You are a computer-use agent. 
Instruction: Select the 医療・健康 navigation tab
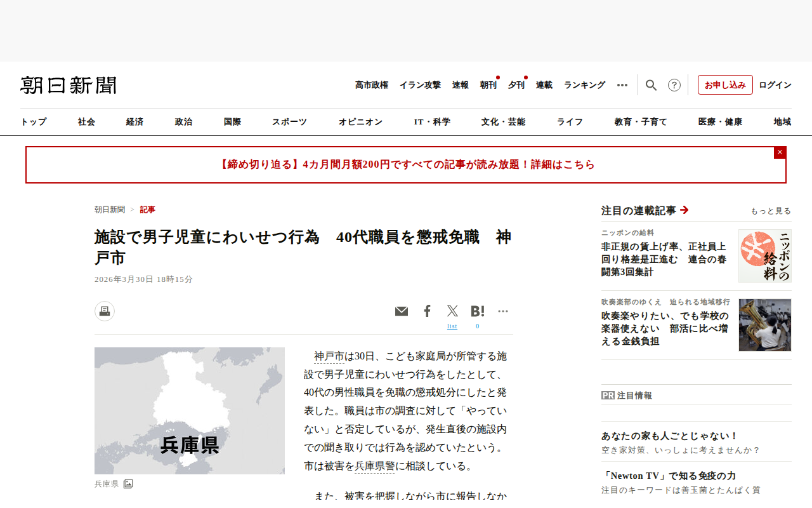[x=721, y=122]
